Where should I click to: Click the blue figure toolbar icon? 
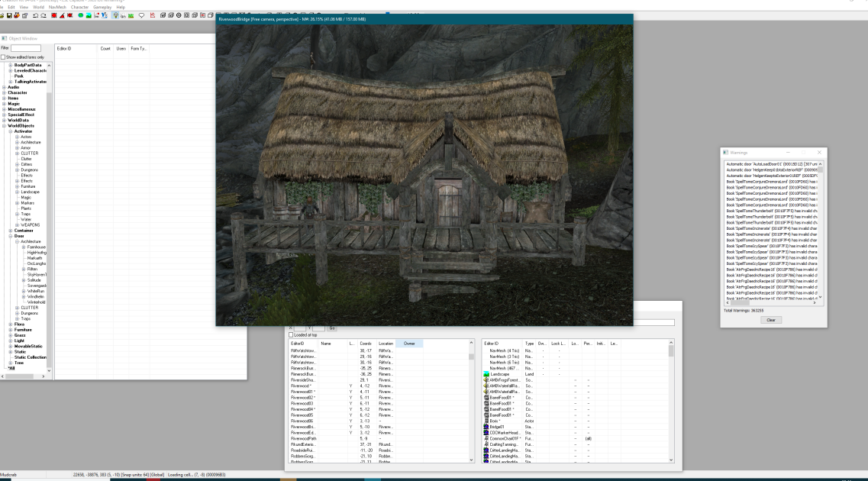coord(104,15)
